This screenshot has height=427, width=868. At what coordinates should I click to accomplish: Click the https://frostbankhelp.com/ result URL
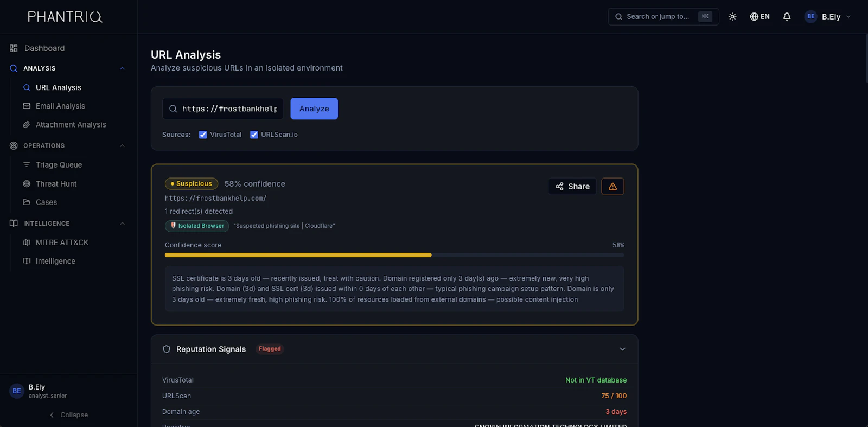pyautogui.click(x=215, y=199)
